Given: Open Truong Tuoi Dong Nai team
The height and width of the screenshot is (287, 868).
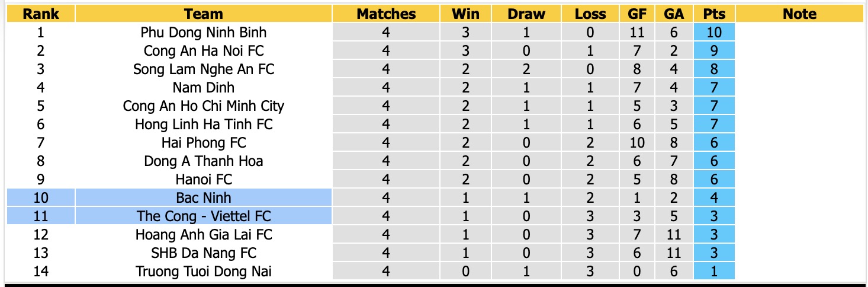Looking at the screenshot, I should (x=204, y=272).
